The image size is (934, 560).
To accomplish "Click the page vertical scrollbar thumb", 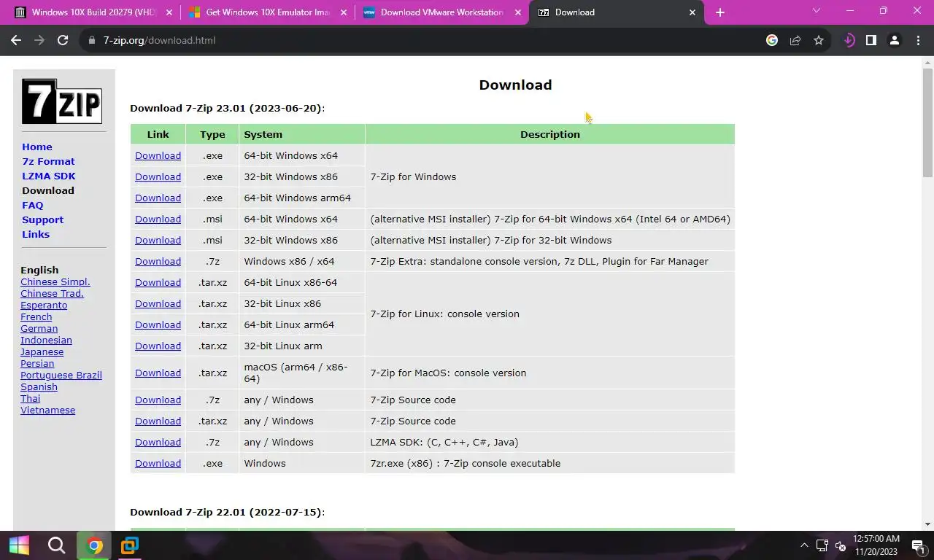I will 927,122.
